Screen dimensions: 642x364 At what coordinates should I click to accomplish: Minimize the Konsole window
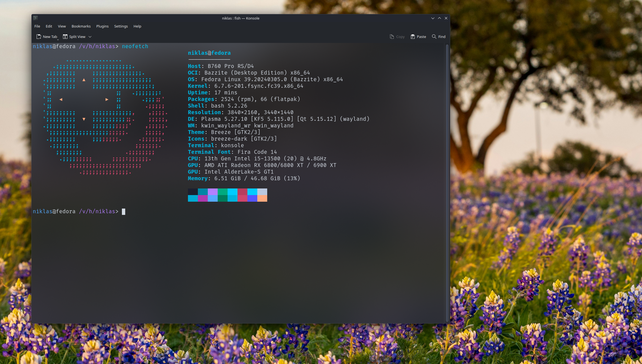point(433,18)
